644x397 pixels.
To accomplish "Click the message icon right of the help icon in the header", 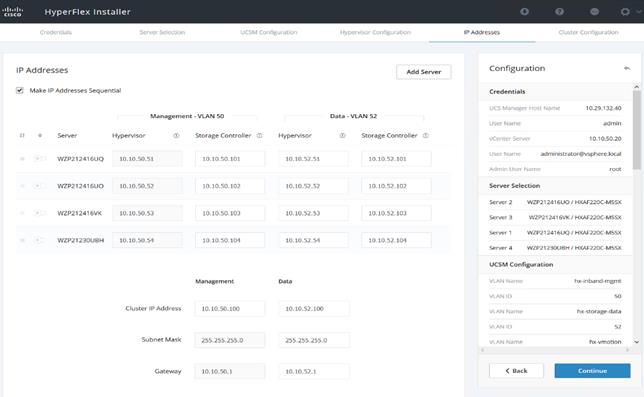I will [594, 11].
